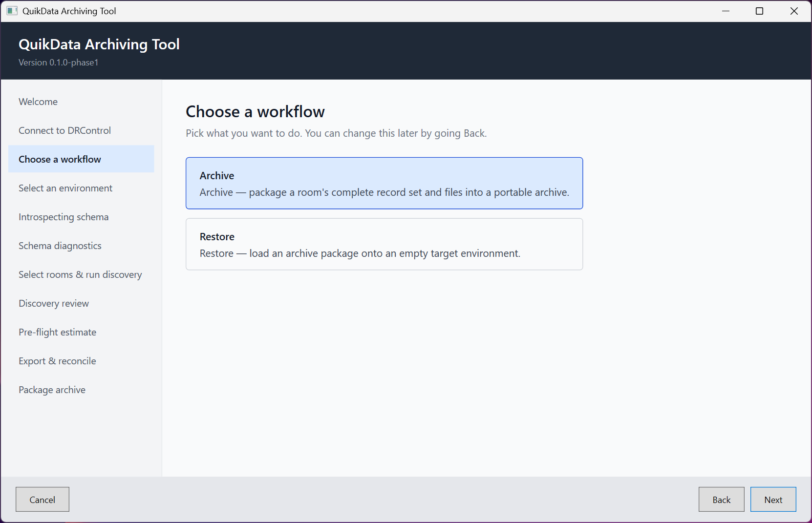Image resolution: width=812 pixels, height=523 pixels.
Task: Click the 'Version 0.1.0-phase1' text
Action: click(x=59, y=63)
